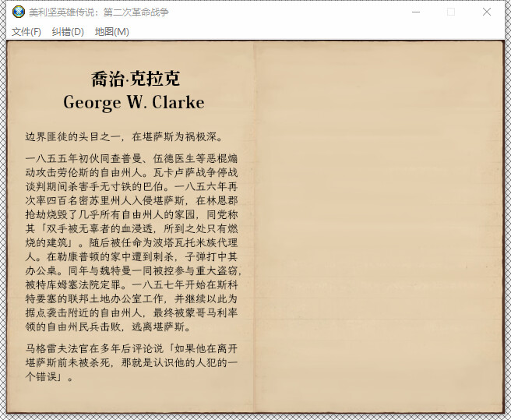Close the 美利坚英雄传说 window
Screen dimensions: 511x420
tap(487, 12)
